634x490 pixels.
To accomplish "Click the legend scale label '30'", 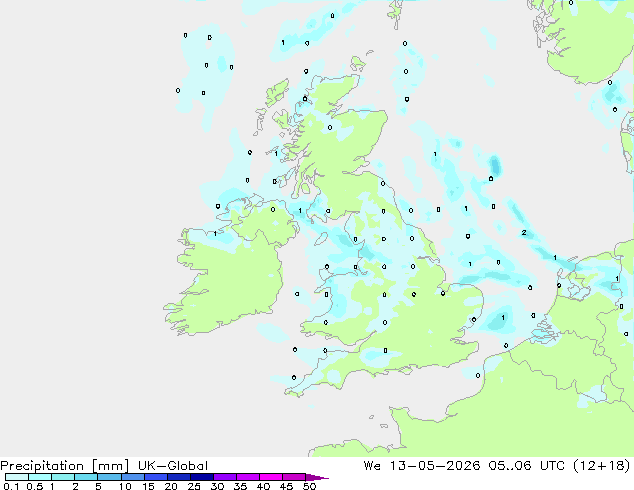I will tap(217, 486).
